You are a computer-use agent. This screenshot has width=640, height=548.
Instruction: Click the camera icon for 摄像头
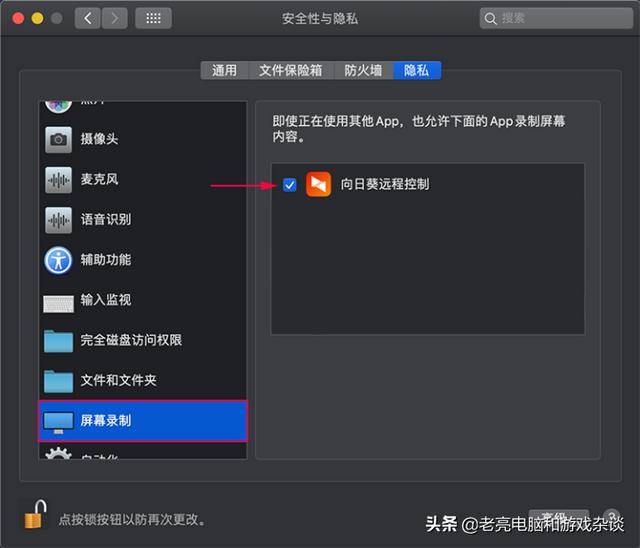[58, 140]
